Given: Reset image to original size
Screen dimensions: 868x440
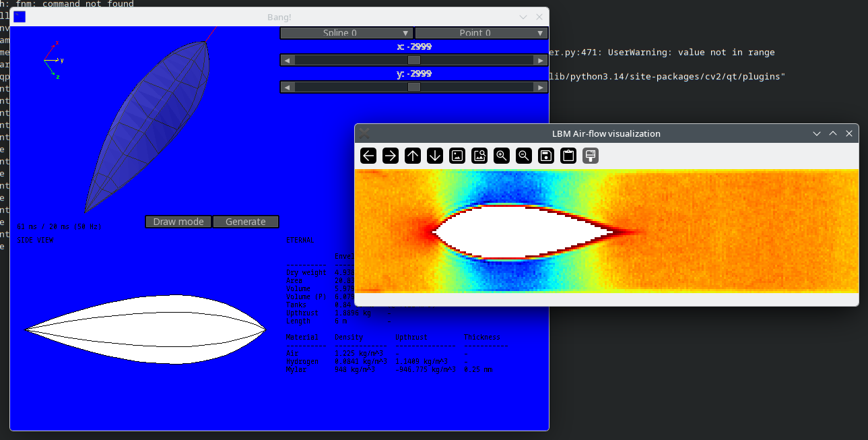Looking at the screenshot, I should [x=457, y=156].
